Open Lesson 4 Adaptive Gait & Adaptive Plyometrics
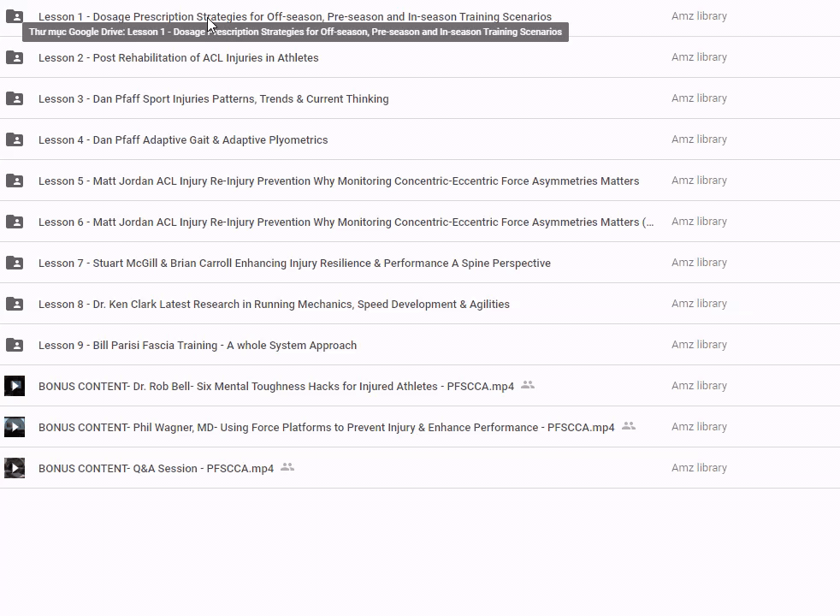The height and width of the screenshot is (616, 840). click(183, 139)
